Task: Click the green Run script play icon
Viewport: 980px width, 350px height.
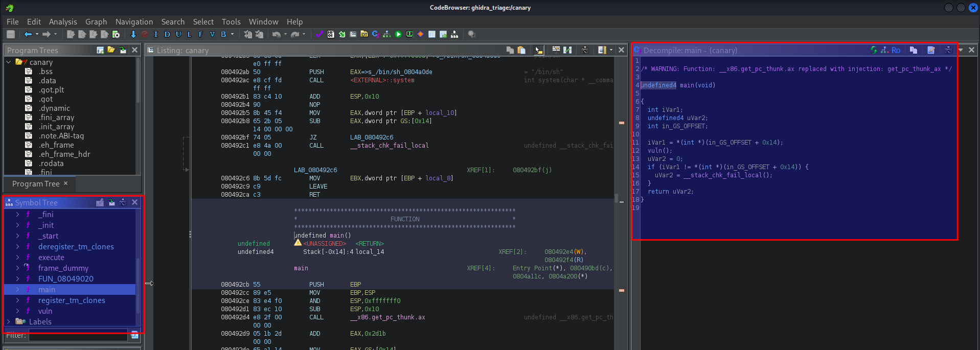Action: (398, 34)
